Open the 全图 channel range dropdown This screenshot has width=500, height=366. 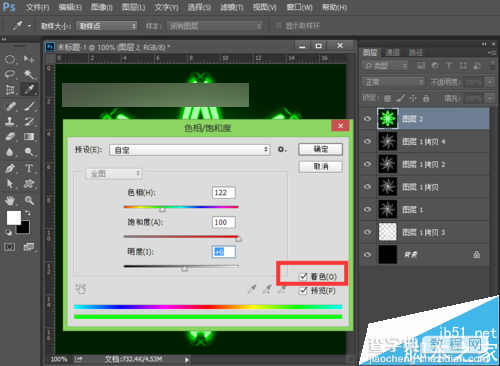114,174
